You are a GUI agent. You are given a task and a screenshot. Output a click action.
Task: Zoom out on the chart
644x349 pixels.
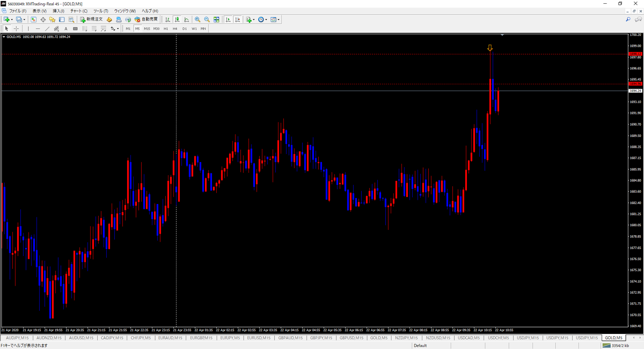point(207,19)
